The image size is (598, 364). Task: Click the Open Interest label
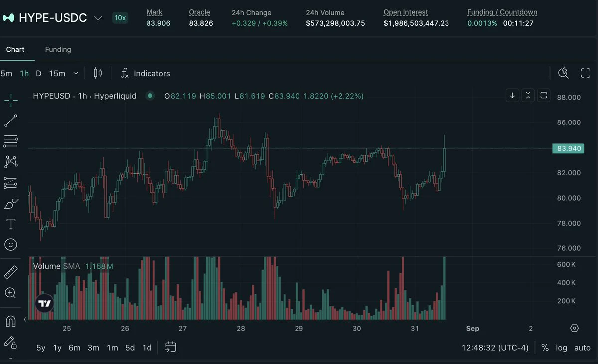(406, 12)
